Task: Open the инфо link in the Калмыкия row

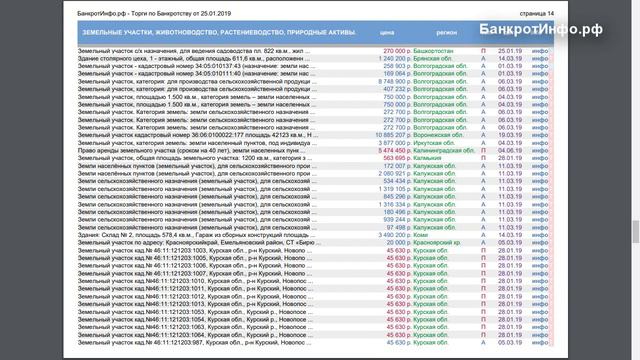Action: click(540, 158)
